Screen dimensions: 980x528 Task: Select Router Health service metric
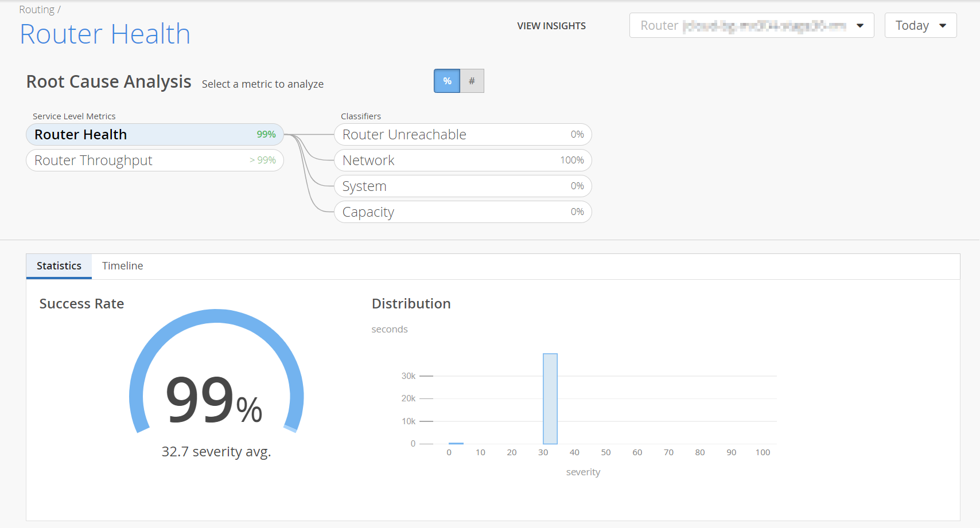(155, 135)
